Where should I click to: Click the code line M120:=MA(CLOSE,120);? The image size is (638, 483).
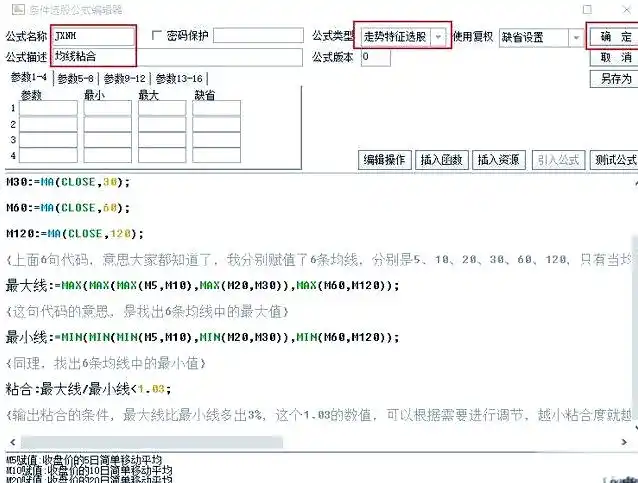pyautogui.click(x=75, y=234)
